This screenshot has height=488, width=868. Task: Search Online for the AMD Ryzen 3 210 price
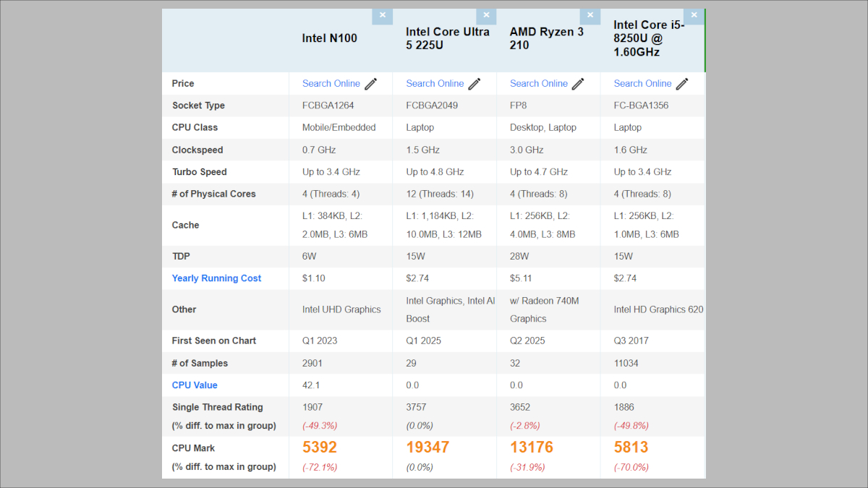pyautogui.click(x=539, y=83)
